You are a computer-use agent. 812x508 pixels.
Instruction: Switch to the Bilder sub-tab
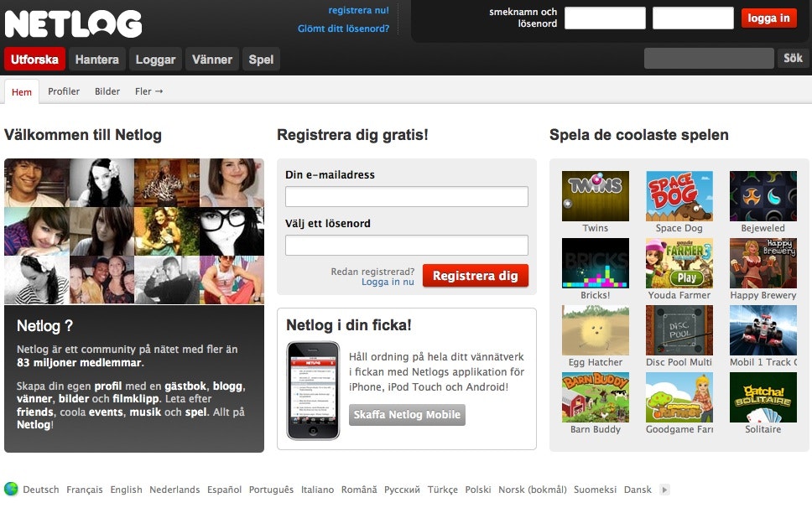coord(107,91)
